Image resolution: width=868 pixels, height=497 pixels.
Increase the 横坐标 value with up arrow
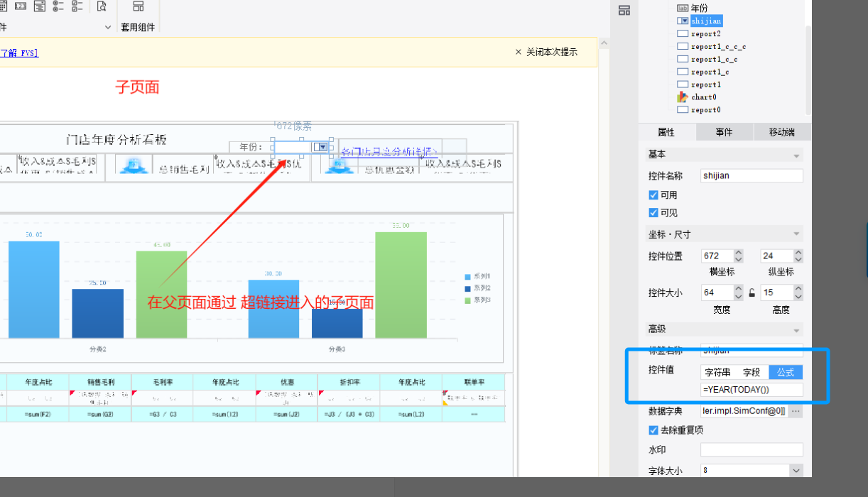(x=739, y=252)
